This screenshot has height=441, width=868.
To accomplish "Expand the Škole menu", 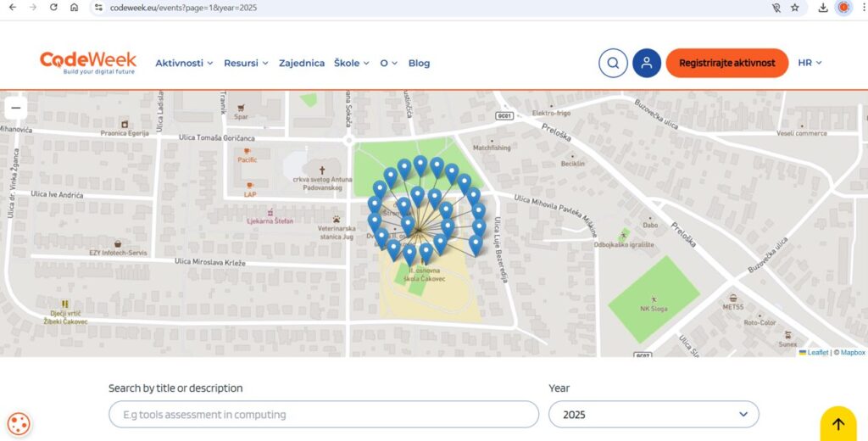I will click(352, 63).
